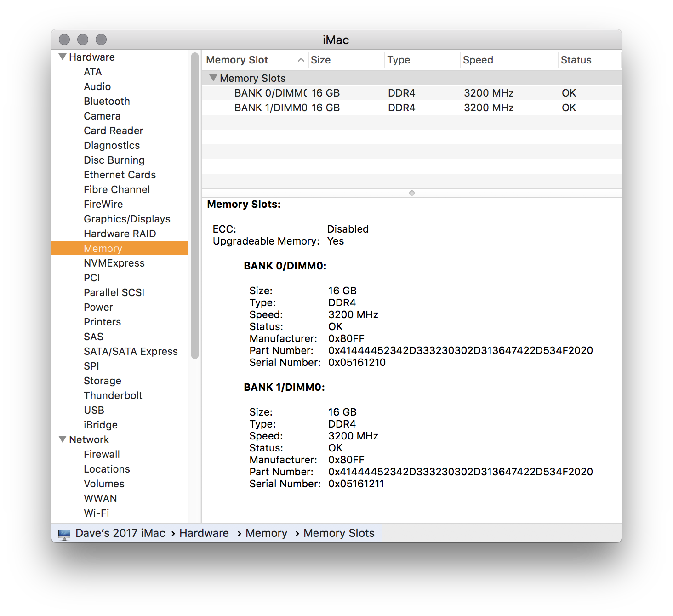Open Graphics/Displays information
Viewport: 673px width, 616px height.
pos(127,219)
